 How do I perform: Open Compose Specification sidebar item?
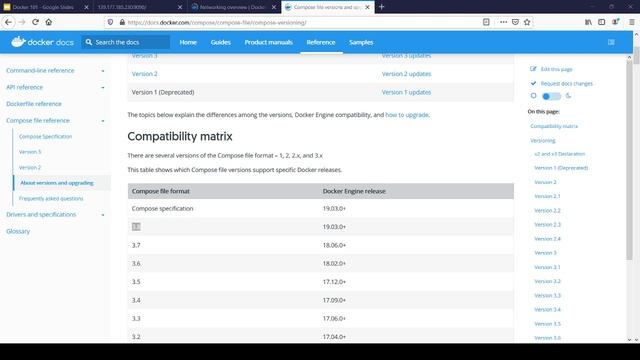click(45, 136)
